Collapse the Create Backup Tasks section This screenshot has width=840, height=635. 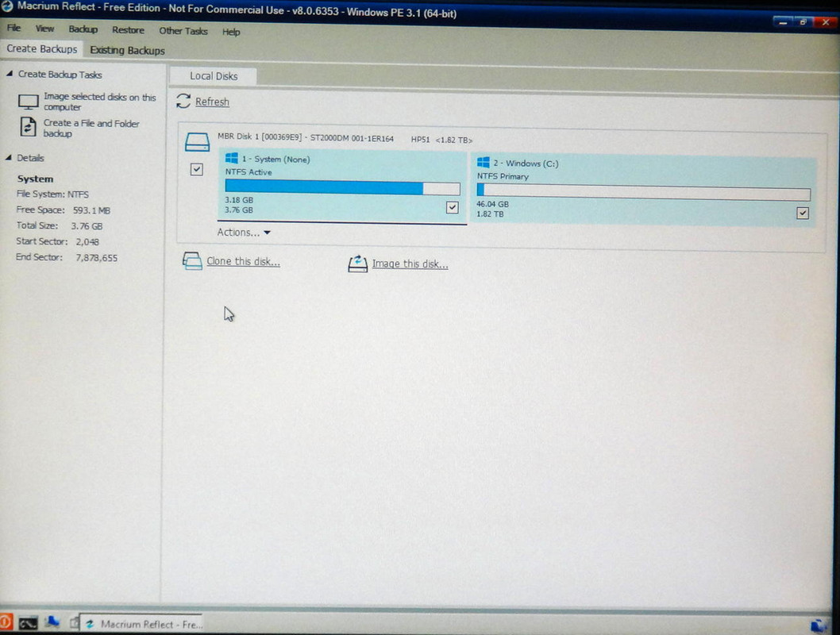(10, 74)
